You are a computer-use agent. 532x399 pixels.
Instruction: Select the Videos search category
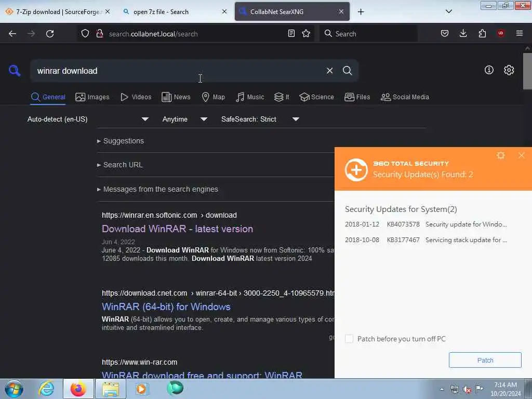(136, 97)
